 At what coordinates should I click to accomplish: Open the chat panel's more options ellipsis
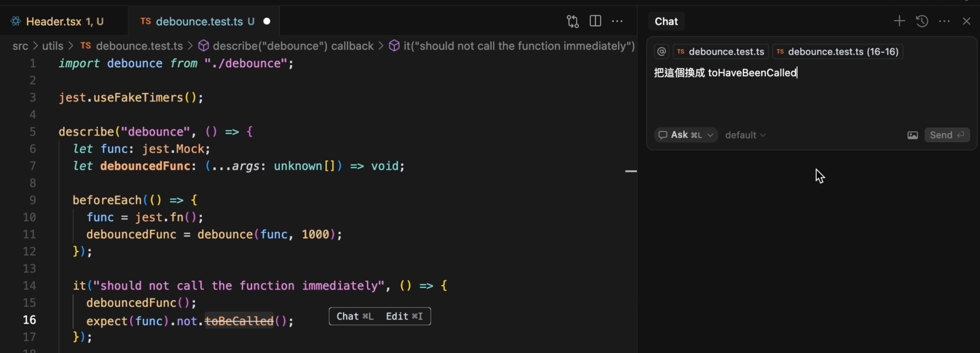click(x=944, y=21)
